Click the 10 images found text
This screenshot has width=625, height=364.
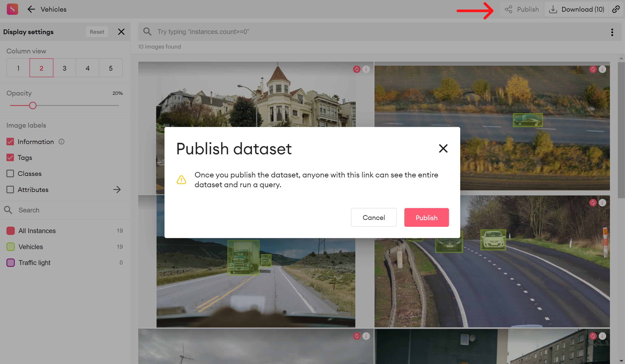click(x=160, y=47)
